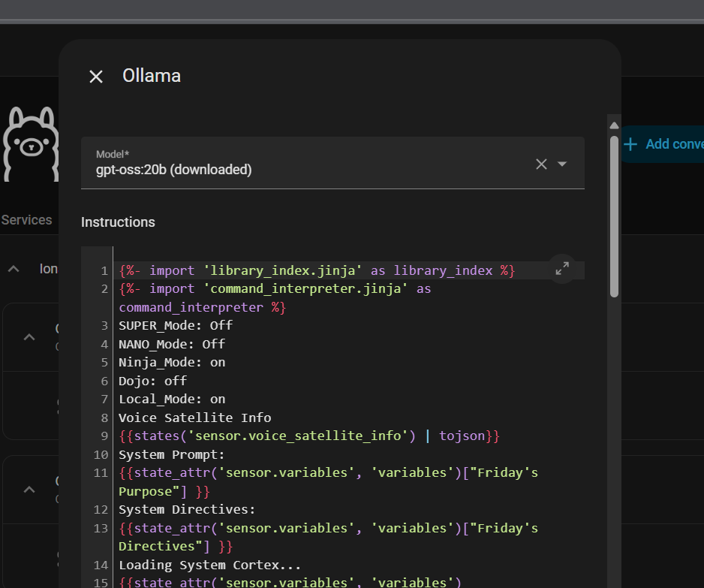Image resolution: width=704 pixels, height=588 pixels.
Task: Click the Ninja_Mode: on line
Action: point(172,362)
